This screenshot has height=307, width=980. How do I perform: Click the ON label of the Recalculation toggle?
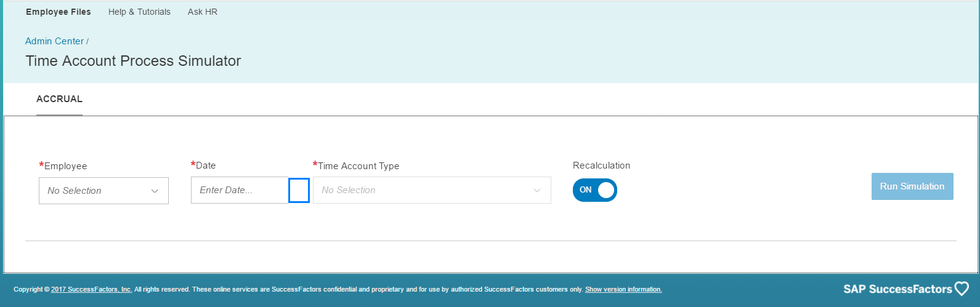tap(586, 190)
